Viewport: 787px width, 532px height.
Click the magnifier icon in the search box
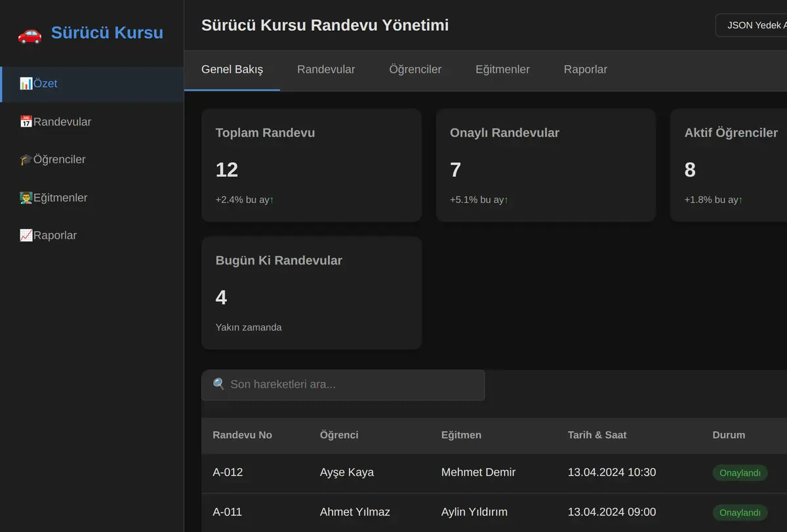click(219, 384)
